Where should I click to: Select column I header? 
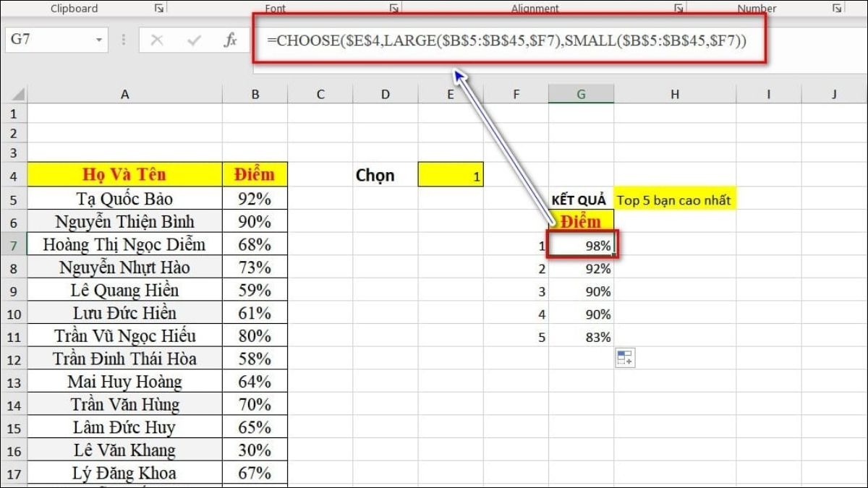click(x=768, y=94)
